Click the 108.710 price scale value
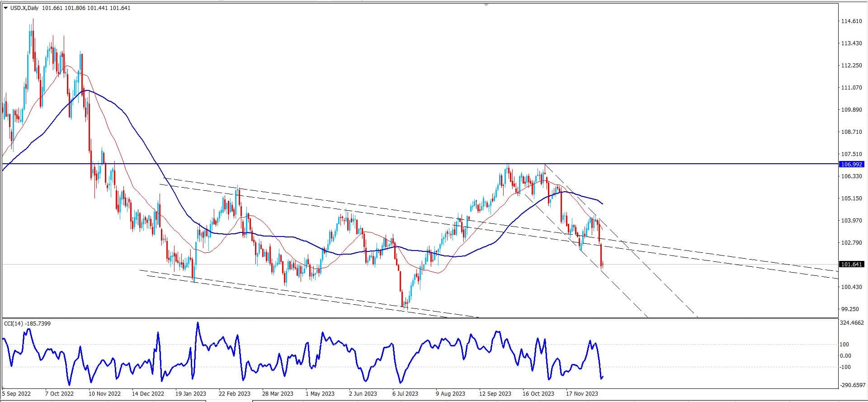868x402 pixels. click(x=851, y=132)
